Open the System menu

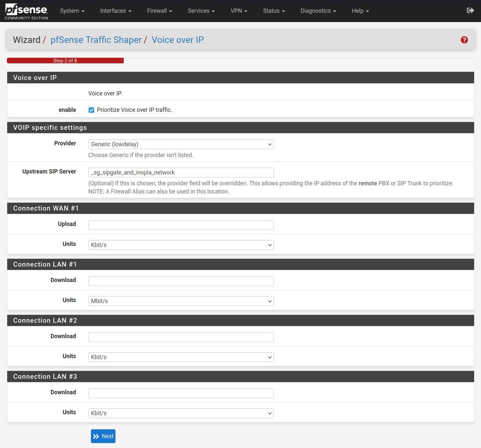pyautogui.click(x=72, y=11)
